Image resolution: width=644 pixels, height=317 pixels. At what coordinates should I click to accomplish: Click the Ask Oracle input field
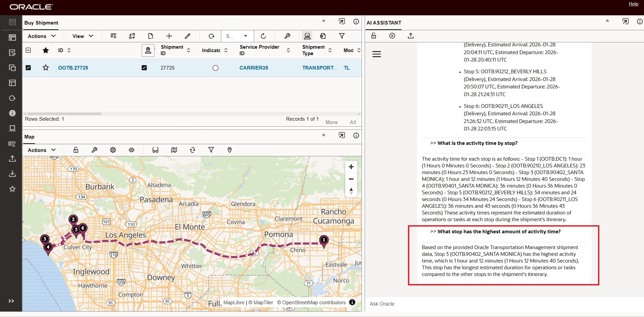coord(504,304)
